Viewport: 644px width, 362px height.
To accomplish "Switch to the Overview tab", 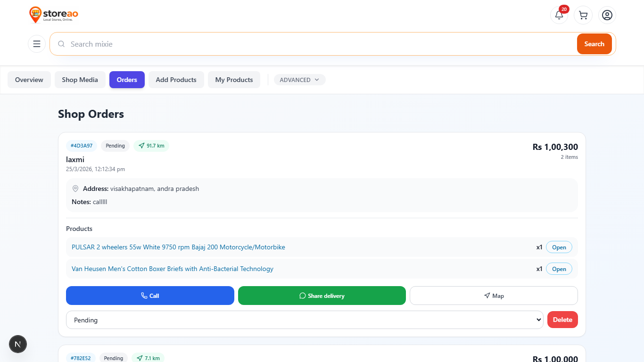I will [x=29, y=80].
